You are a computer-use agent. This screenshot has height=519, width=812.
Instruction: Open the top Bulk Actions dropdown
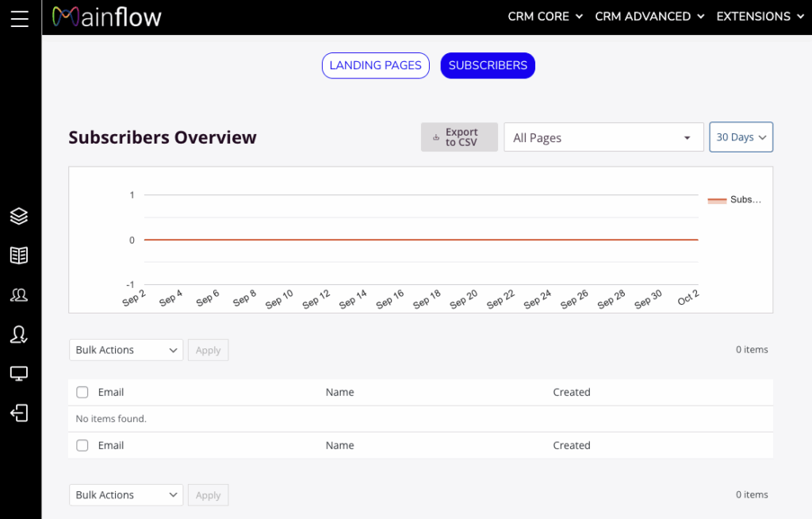point(126,350)
